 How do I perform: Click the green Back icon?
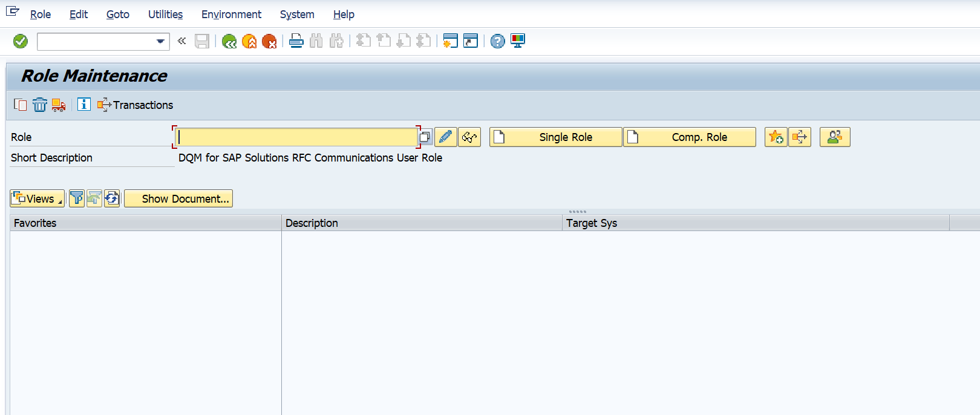click(x=229, y=41)
